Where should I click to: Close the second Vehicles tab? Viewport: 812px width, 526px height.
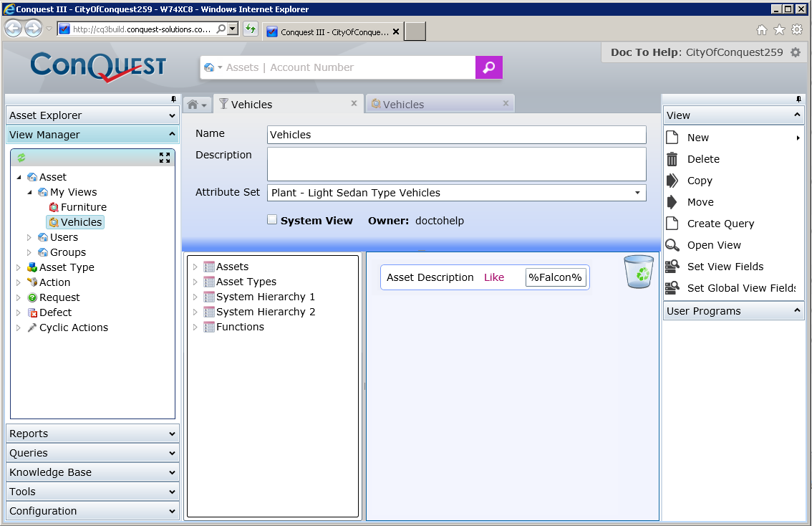506,103
